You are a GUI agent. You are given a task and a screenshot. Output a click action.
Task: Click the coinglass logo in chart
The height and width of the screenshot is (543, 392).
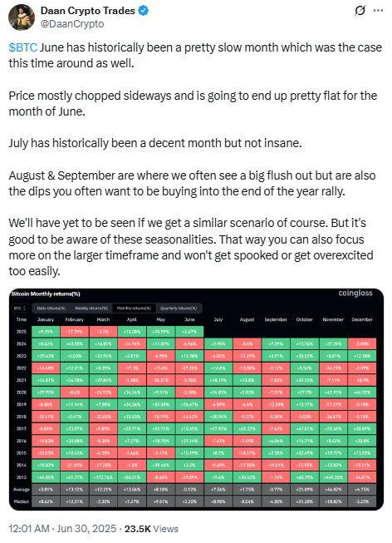(x=355, y=293)
